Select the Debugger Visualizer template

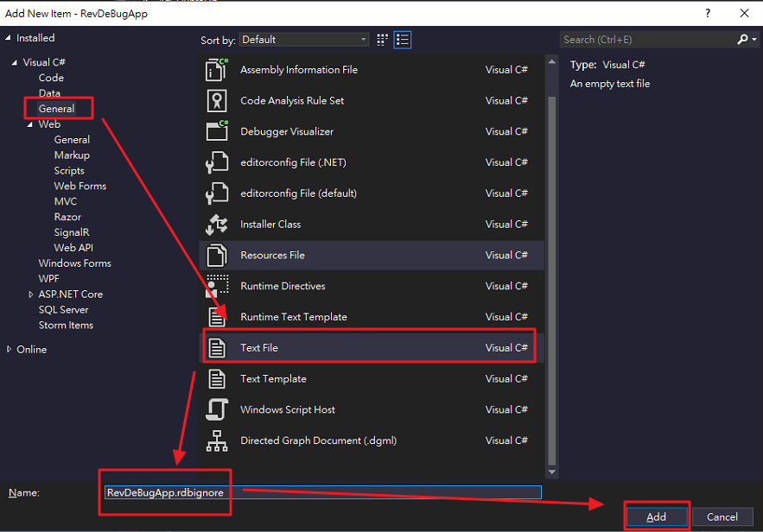pos(286,131)
